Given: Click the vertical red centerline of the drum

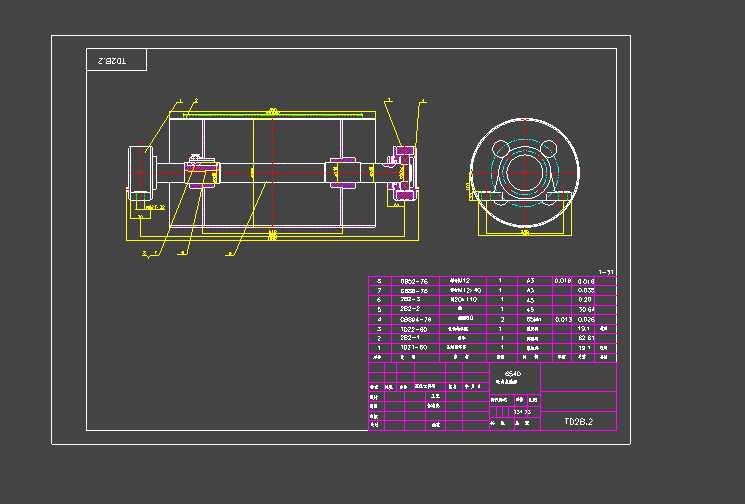Looking at the screenshot, I should [x=273, y=173].
